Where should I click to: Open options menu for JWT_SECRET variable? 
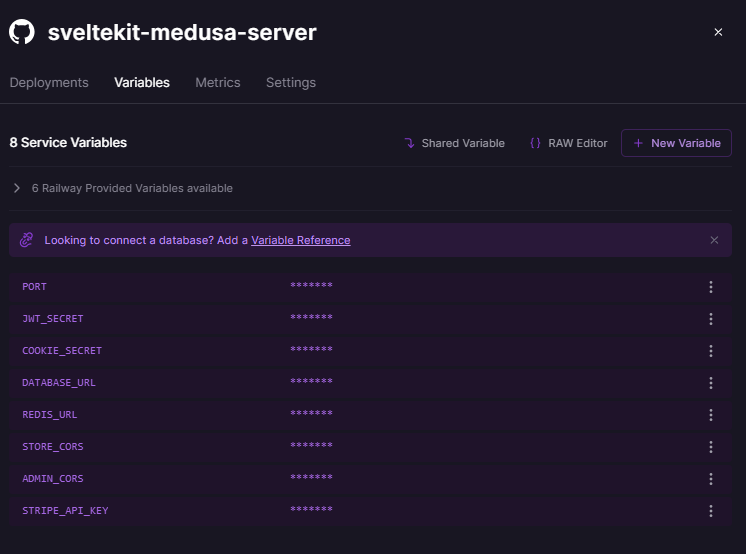(x=711, y=318)
